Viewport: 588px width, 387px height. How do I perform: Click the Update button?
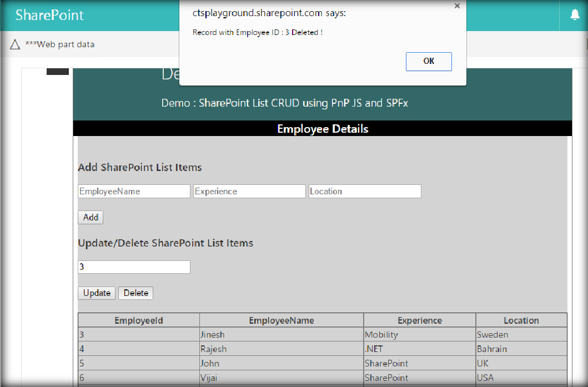(x=97, y=293)
